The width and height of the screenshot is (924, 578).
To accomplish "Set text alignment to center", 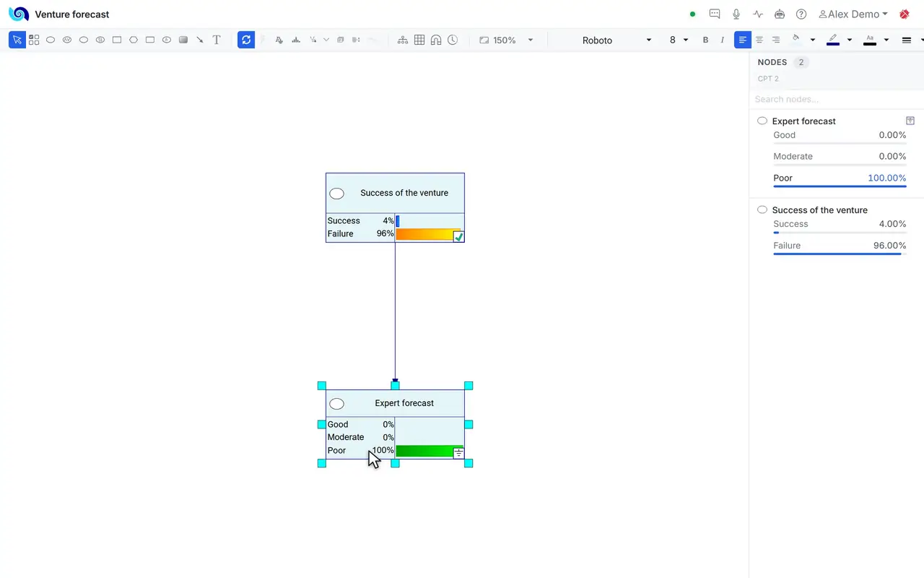I will (x=759, y=40).
